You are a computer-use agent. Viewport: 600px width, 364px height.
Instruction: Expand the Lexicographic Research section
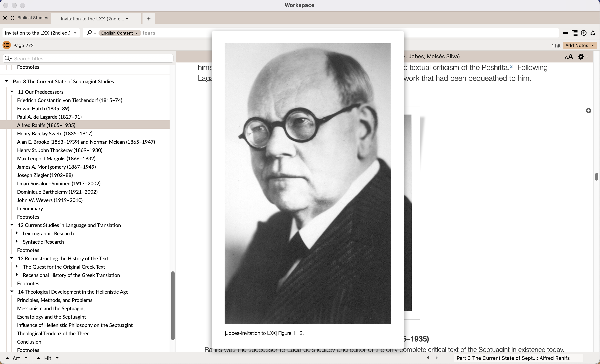[17, 233]
